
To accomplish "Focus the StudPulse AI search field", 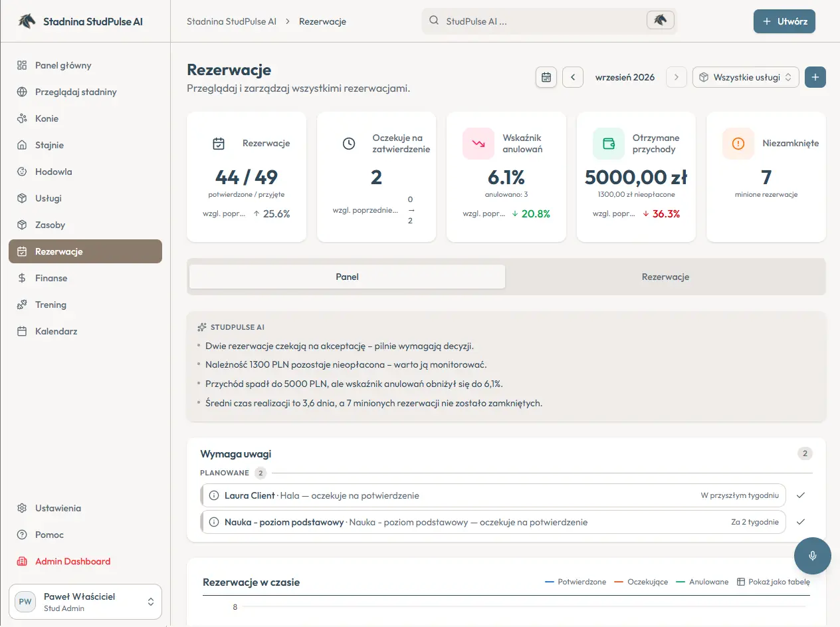I will point(550,21).
